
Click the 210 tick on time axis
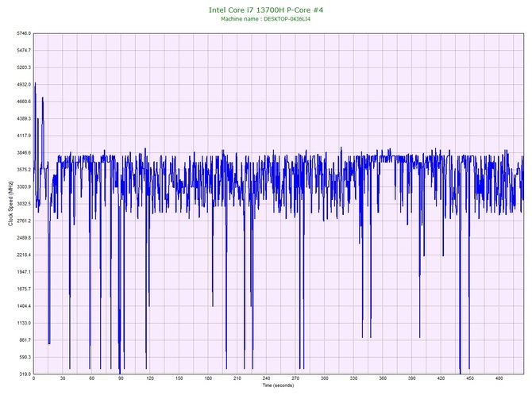click(237, 378)
